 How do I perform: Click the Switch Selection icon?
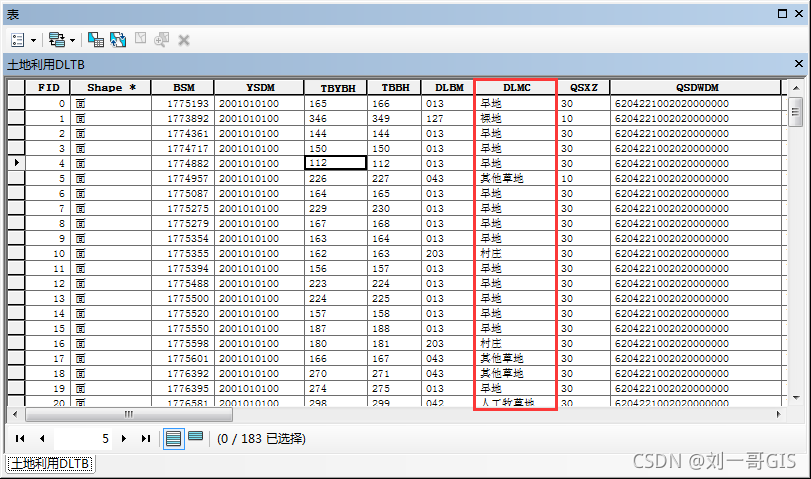tap(118, 40)
